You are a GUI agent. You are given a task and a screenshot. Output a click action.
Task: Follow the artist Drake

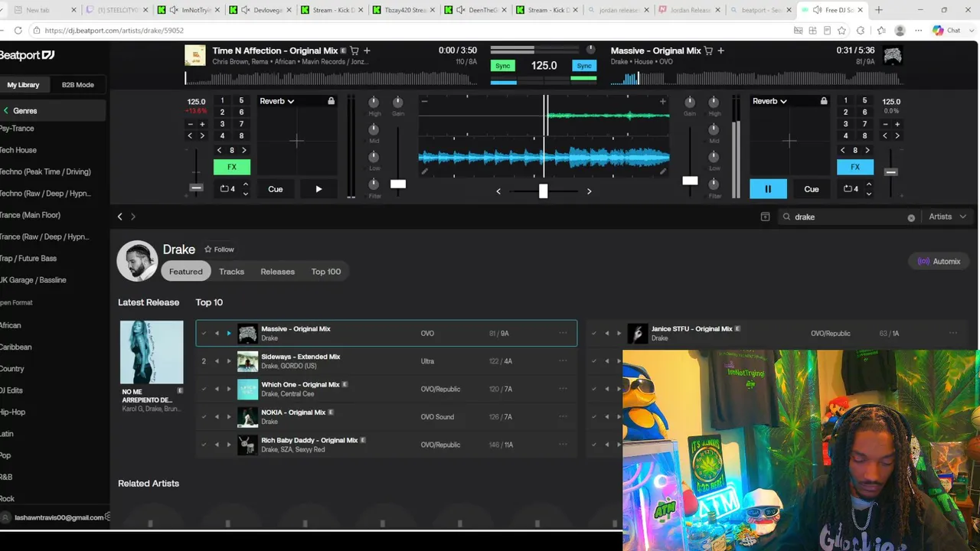click(x=219, y=249)
